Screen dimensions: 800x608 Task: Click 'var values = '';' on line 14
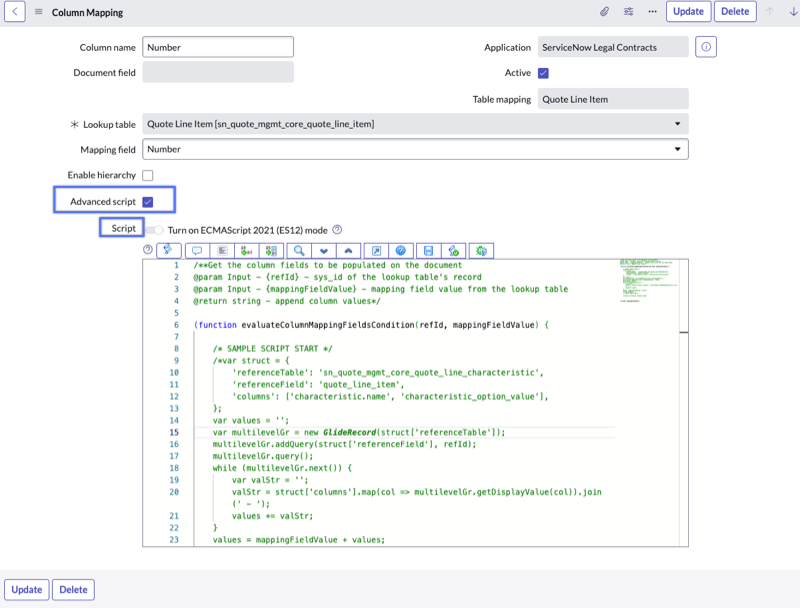pos(251,420)
